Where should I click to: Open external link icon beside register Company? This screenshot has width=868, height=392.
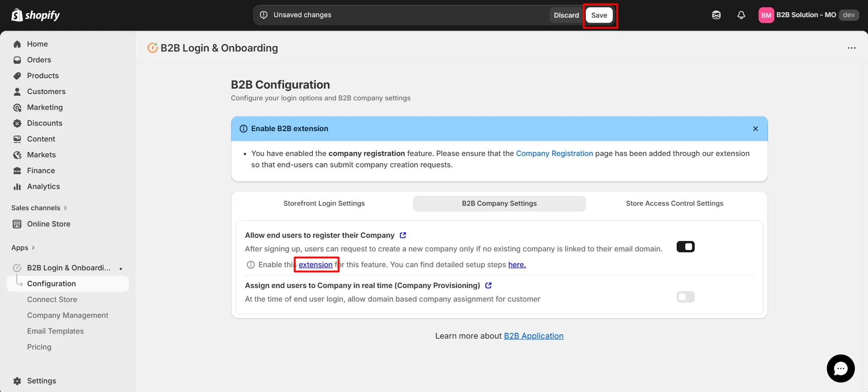[x=403, y=235]
